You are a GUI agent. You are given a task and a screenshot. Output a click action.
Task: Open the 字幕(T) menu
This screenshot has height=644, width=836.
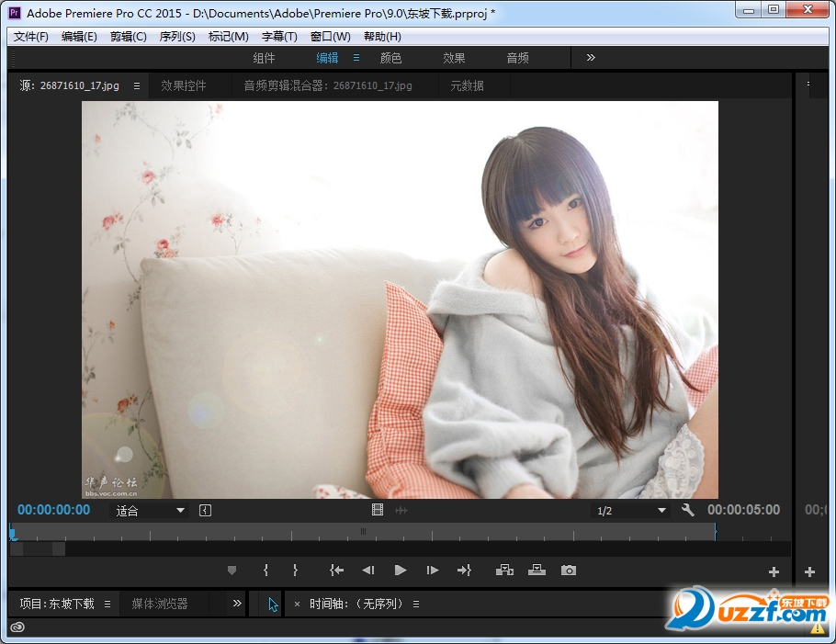coord(279,36)
